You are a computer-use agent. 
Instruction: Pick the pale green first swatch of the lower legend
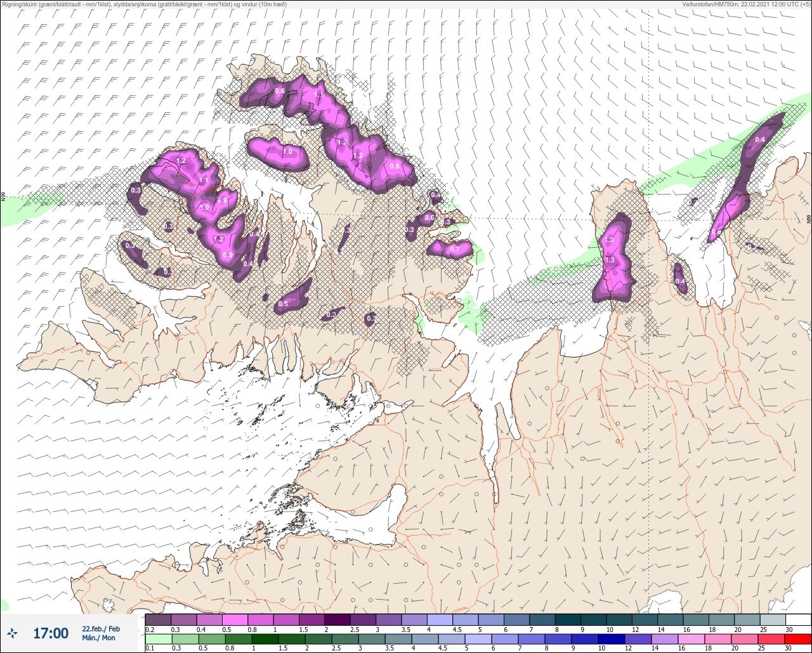coord(158,638)
